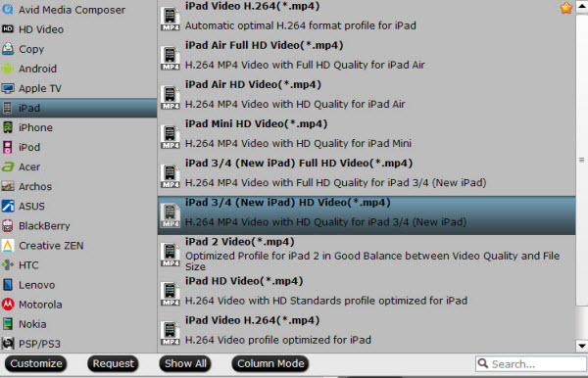This screenshot has width=588, height=378.
Task: Click the iPad device icon in sidebar
Action: pyautogui.click(x=7, y=108)
